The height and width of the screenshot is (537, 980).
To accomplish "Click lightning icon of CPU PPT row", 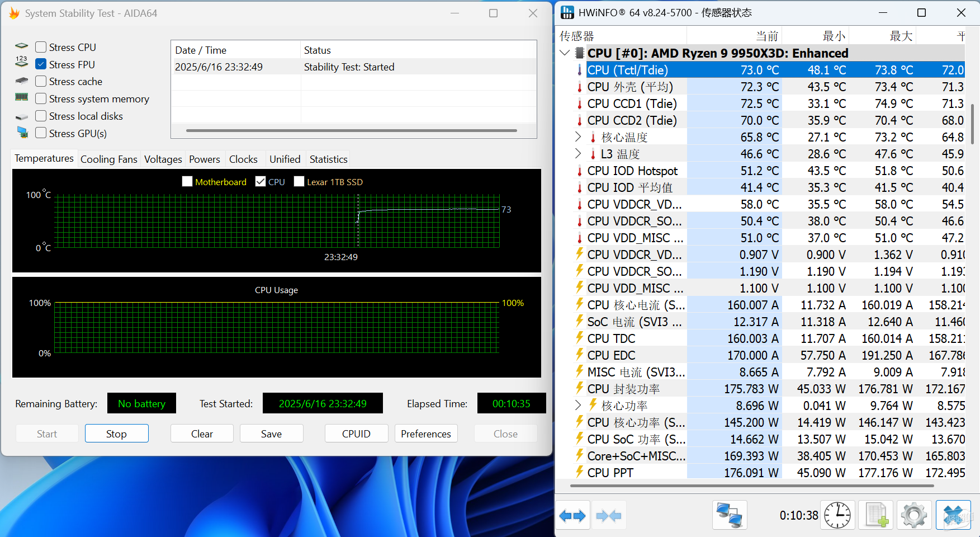I will pyautogui.click(x=580, y=472).
